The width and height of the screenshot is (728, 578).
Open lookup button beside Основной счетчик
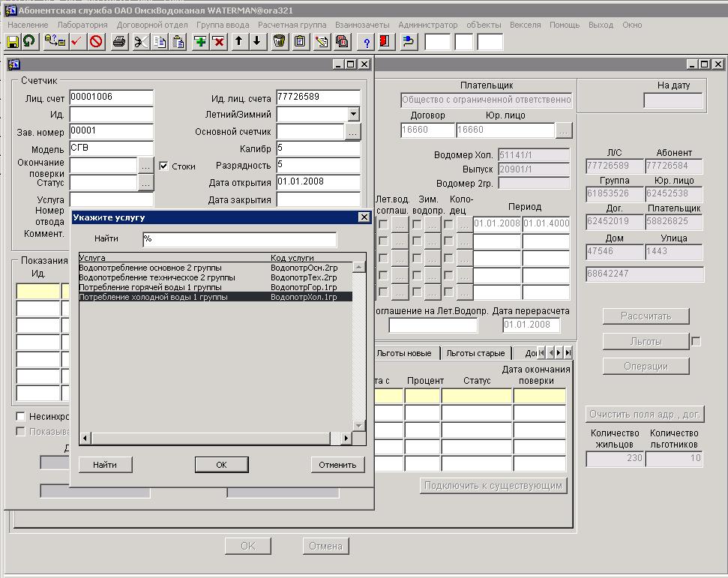click(x=352, y=131)
